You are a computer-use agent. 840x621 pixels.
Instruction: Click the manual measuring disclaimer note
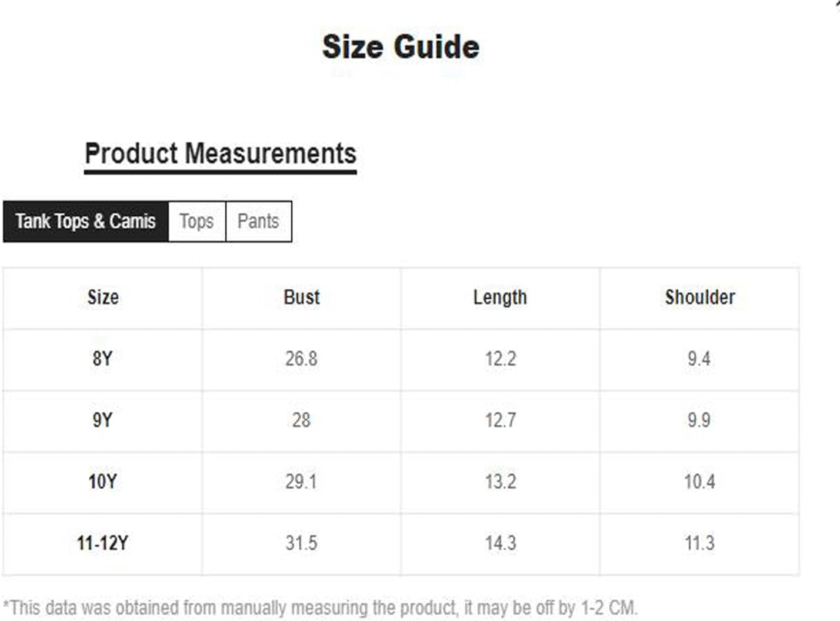[x=321, y=608]
